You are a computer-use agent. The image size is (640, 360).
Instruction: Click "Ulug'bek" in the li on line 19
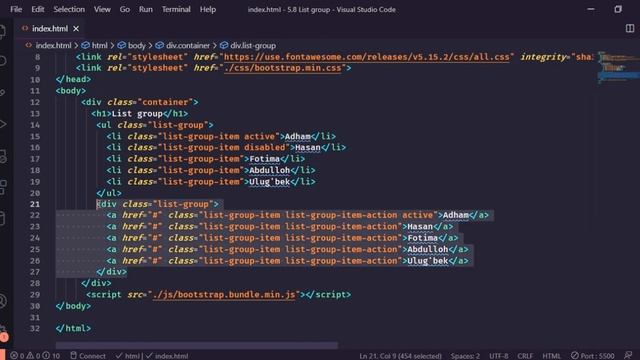pyautogui.click(x=269, y=182)
